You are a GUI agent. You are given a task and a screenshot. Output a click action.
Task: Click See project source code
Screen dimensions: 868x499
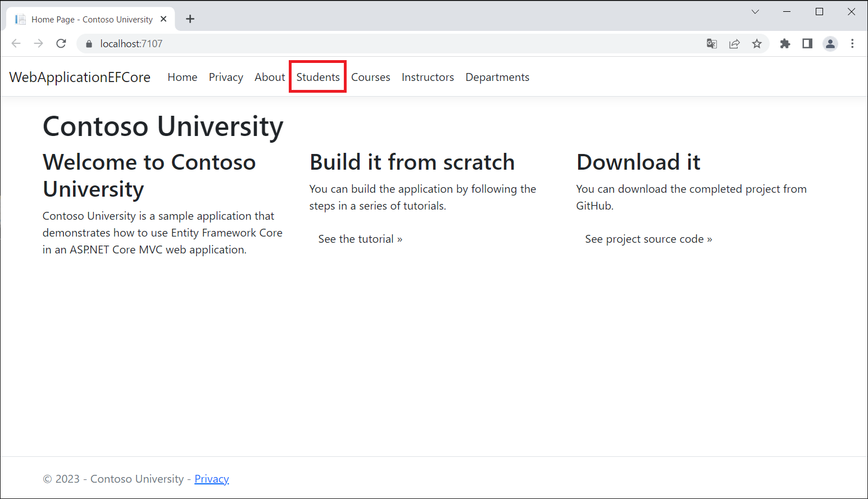click(648, 239)
